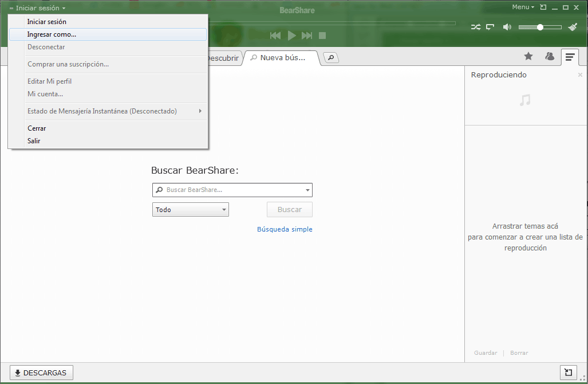Open the Búsqueda simple link
This screenshot has width=588, height=384.
[x=285, y=229]
